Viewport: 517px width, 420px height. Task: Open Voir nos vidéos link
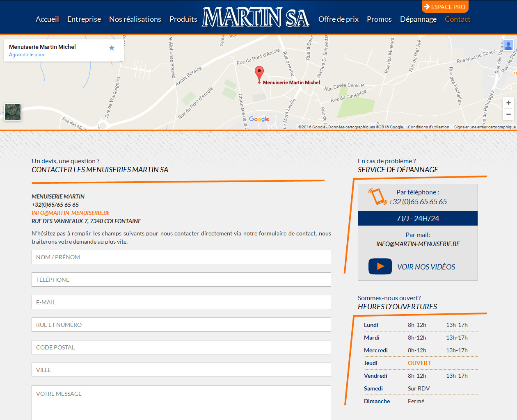tap(426, 267)
